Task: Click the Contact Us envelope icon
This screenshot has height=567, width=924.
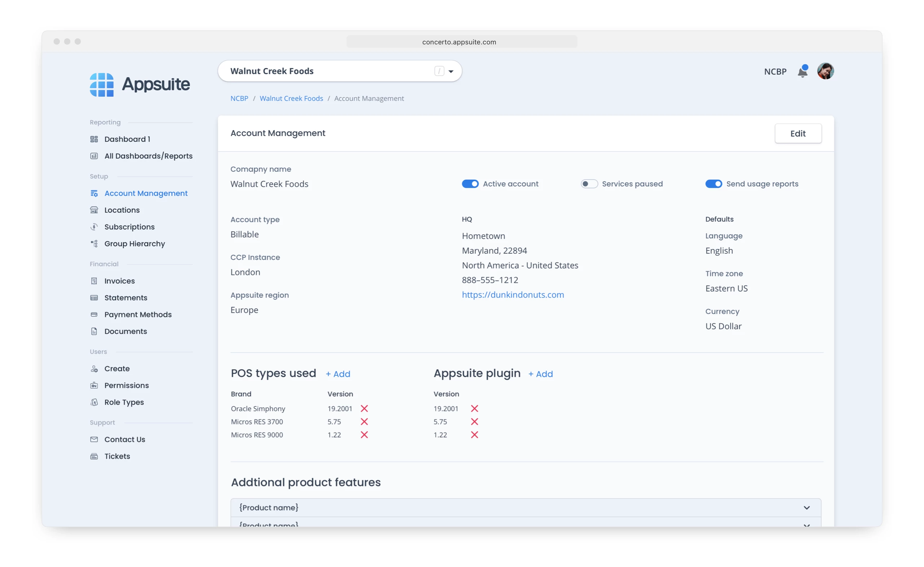Action: tap(94, 439)
